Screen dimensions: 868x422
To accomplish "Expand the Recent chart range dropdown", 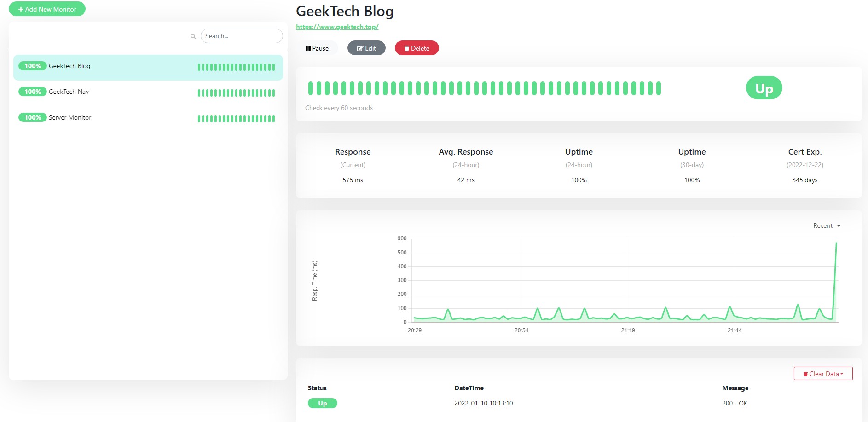I will tap(827, 226).
